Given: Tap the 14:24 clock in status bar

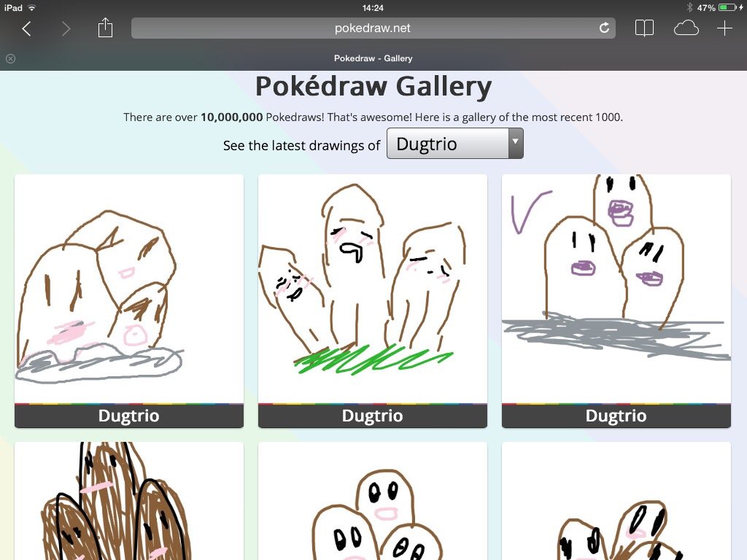Looking at the screenshot, I should point(373,7).
